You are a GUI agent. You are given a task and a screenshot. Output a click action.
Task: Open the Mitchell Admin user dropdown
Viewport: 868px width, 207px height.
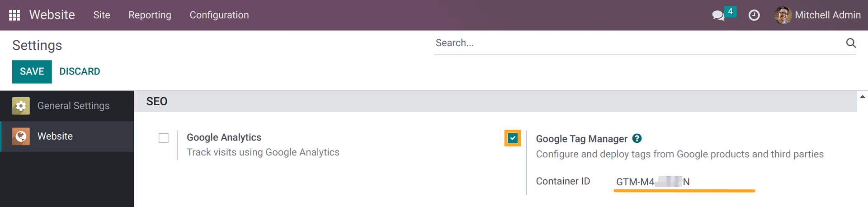(x=817, y=15)
